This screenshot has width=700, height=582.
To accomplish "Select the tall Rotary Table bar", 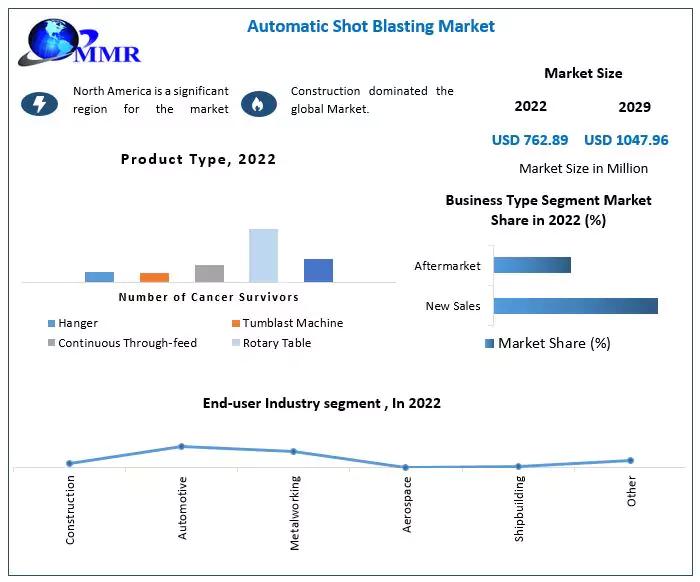I will [x=263, y=255].
